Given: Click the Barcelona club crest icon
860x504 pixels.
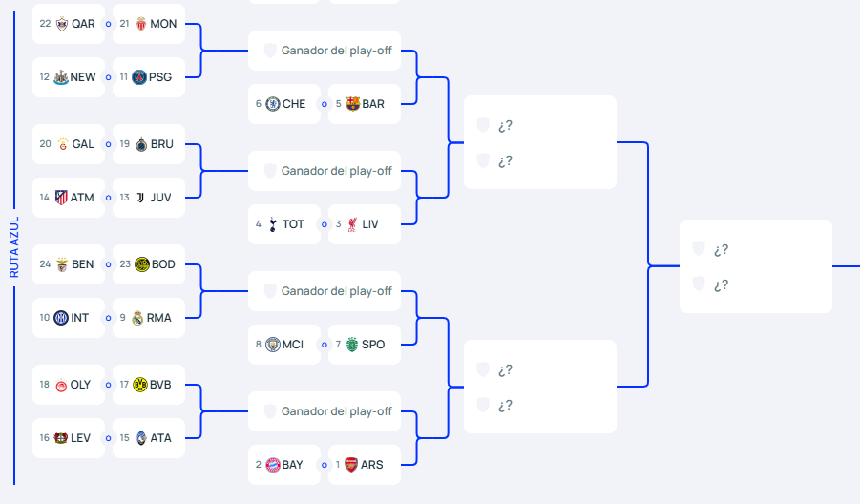Looking at the screenshot, I should coord(353,104).
